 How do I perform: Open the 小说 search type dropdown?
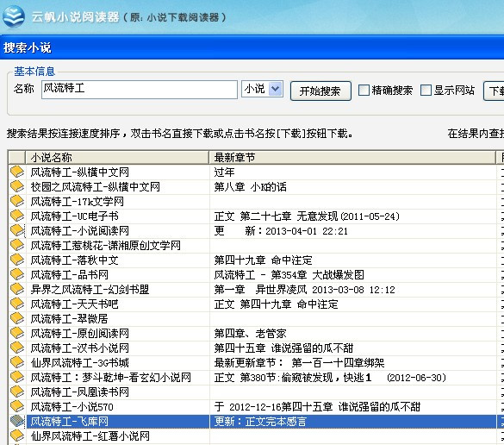click(x=275, y=89)
